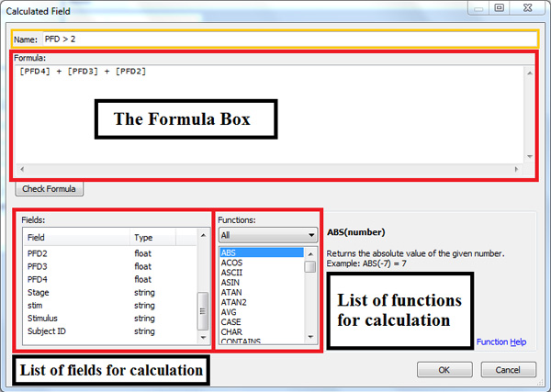This screenshot has height=392, width=551.
Task: Open the Function Help link
Action: 501,342
